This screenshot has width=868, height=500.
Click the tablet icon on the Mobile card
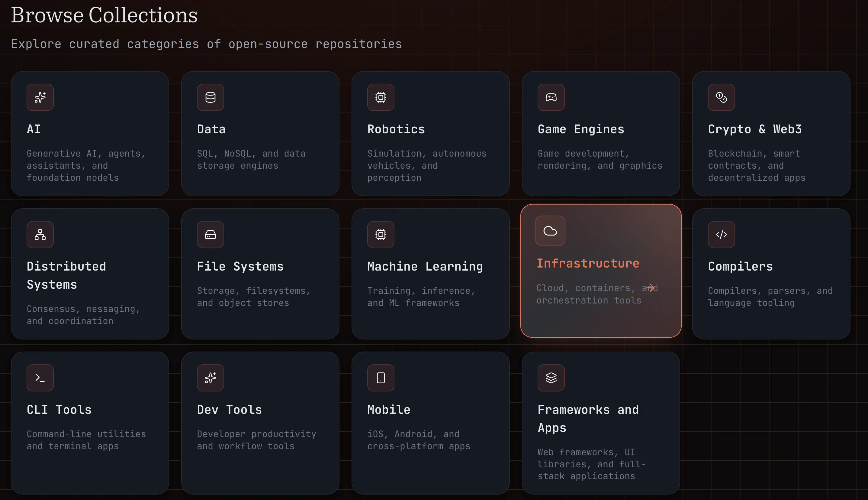[x=381, y=378]
